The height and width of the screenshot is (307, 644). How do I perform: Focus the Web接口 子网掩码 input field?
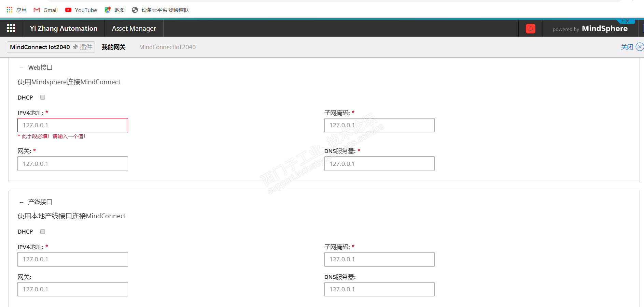(379, 125)
